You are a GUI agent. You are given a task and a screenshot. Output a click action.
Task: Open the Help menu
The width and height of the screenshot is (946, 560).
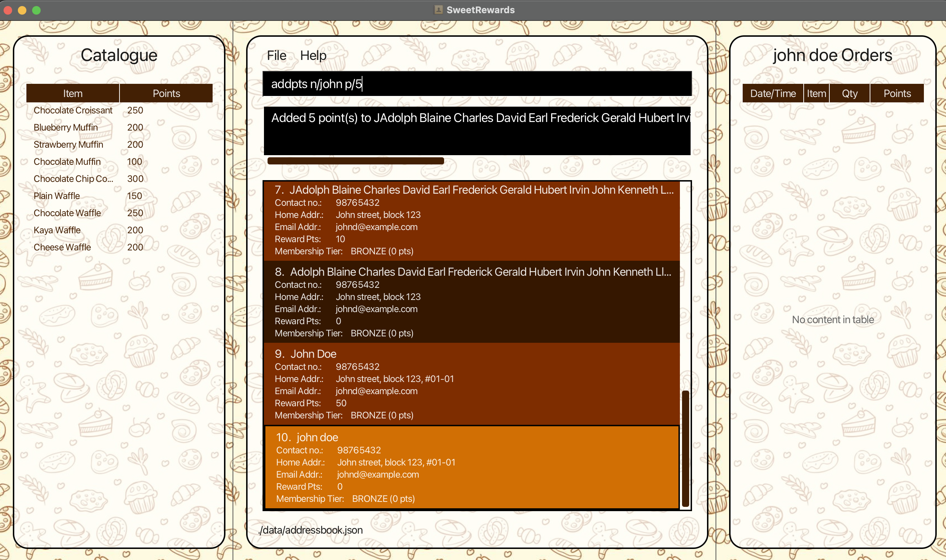[x=313, y=56]
